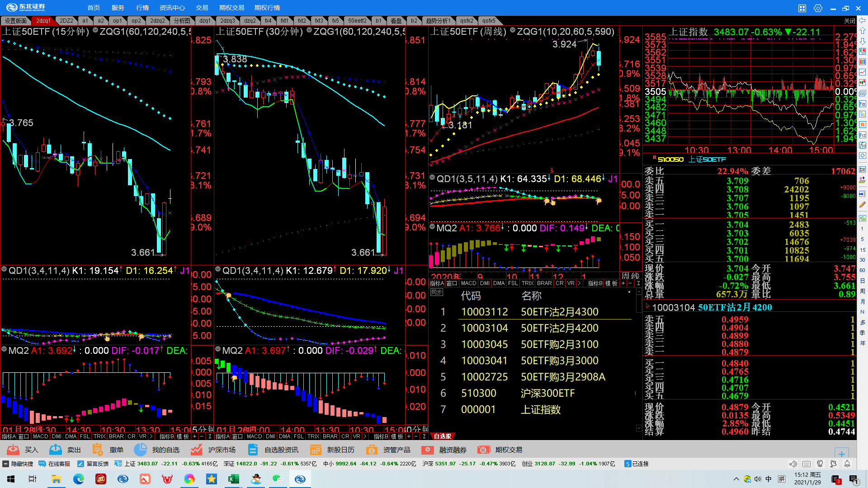Click the 买入 buy icon
Screen dimensions: 868x488
pos(13,450)
